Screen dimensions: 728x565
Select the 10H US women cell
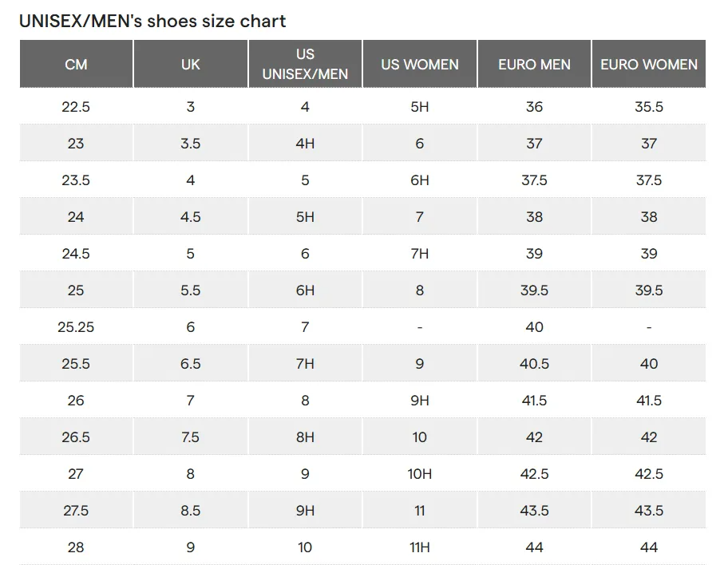pos(420,473)
